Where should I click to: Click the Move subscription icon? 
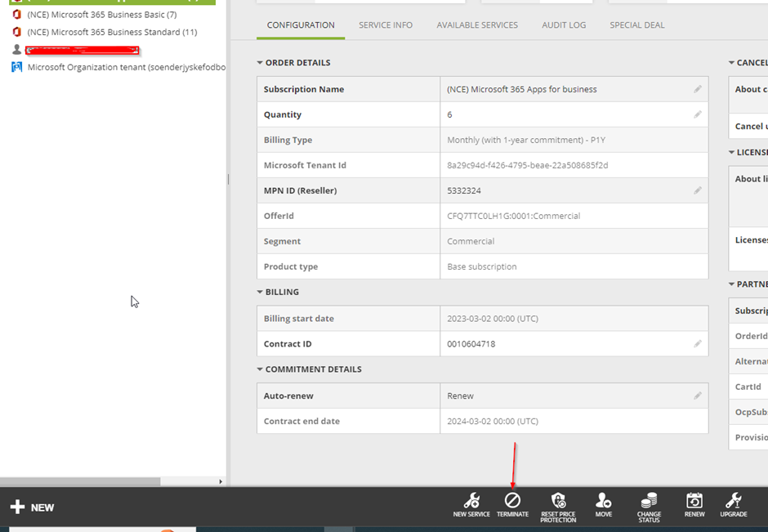[x=603, y=500]
